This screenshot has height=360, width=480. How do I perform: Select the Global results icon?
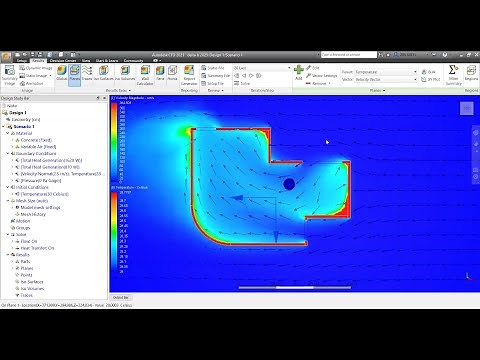pos(62,73)
